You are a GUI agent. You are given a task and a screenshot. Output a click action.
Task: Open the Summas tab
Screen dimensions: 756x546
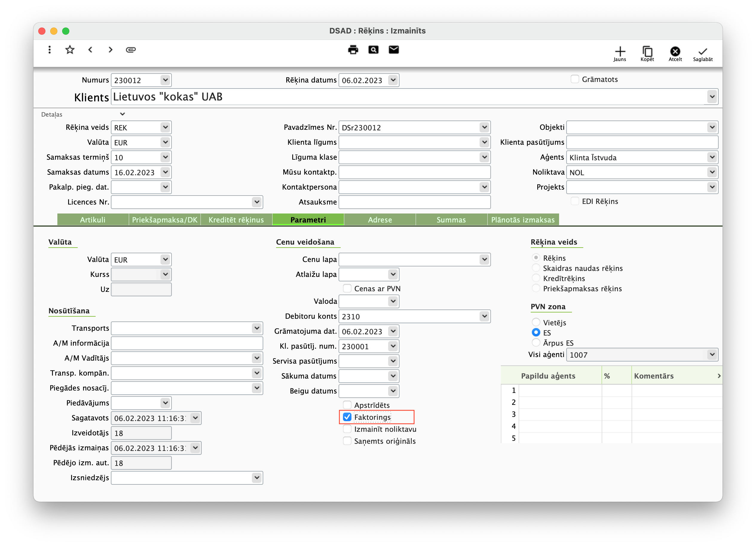[x=451, y=219]
